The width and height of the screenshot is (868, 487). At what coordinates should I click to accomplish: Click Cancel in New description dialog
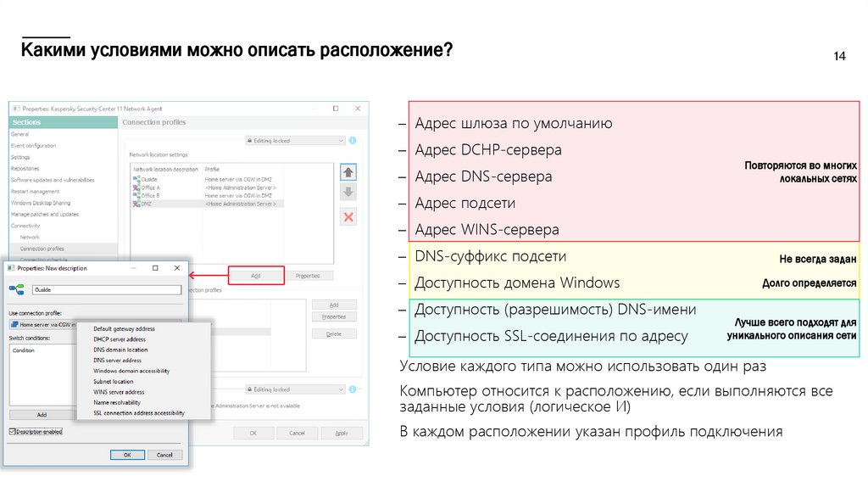click(x=164, y=455)
